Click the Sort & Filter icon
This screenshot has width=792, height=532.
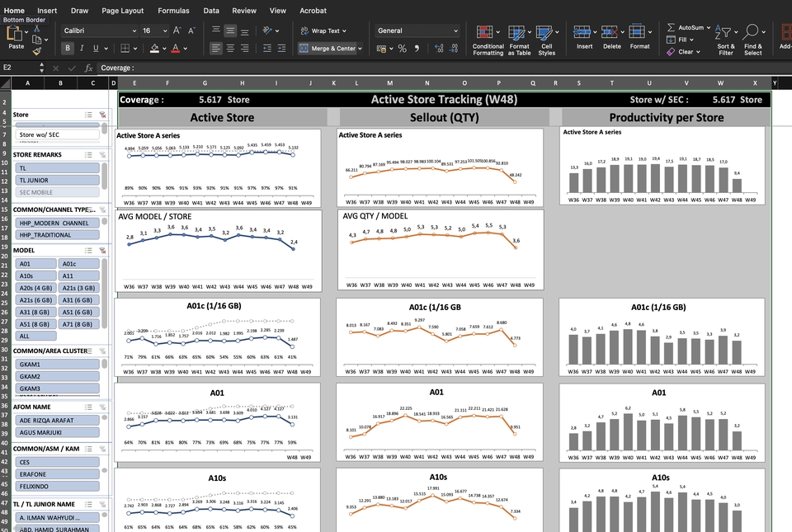pyautogui.click(x=725, y=33)
